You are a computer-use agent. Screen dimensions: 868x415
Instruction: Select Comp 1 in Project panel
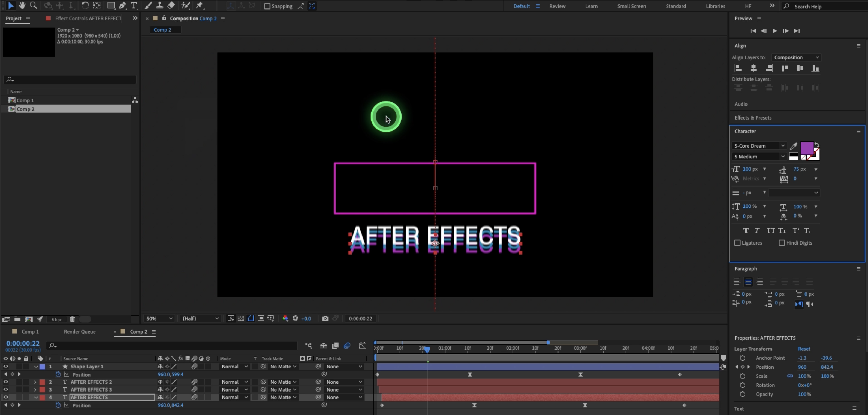click(x=25, y=100)
